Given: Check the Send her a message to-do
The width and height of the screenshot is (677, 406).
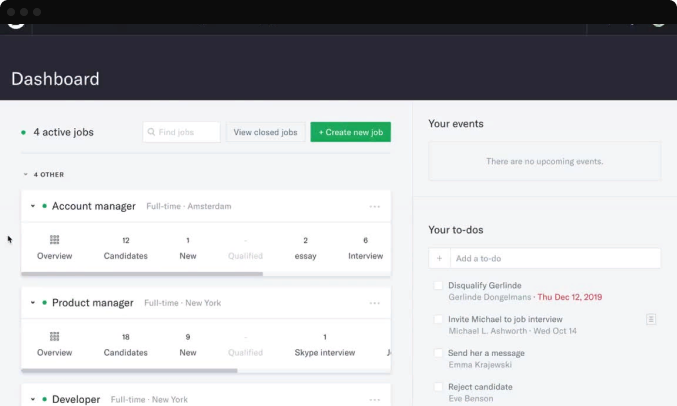Looking at the screenshot, I should pyautogui.click(x=438, y=353).
